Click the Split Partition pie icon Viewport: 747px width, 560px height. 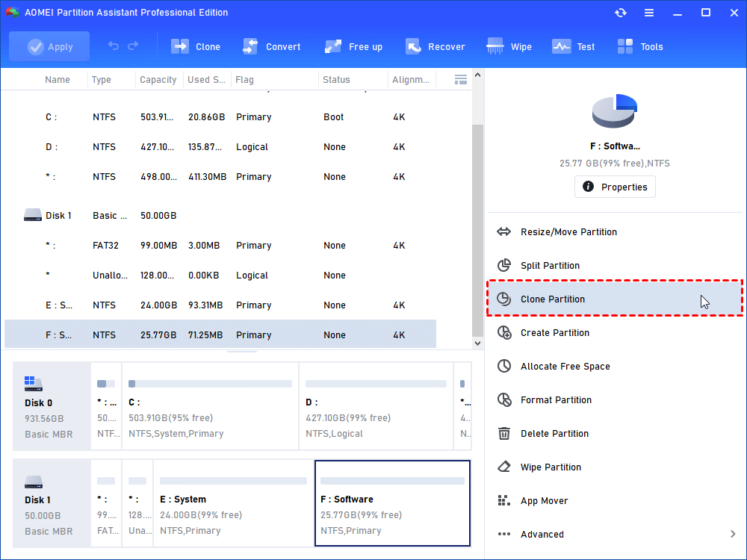coord(504,265)
